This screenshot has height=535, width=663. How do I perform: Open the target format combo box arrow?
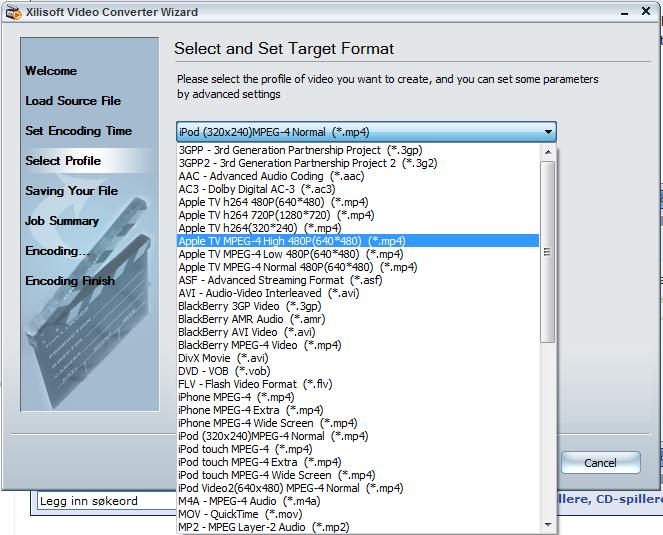point(548,132)
